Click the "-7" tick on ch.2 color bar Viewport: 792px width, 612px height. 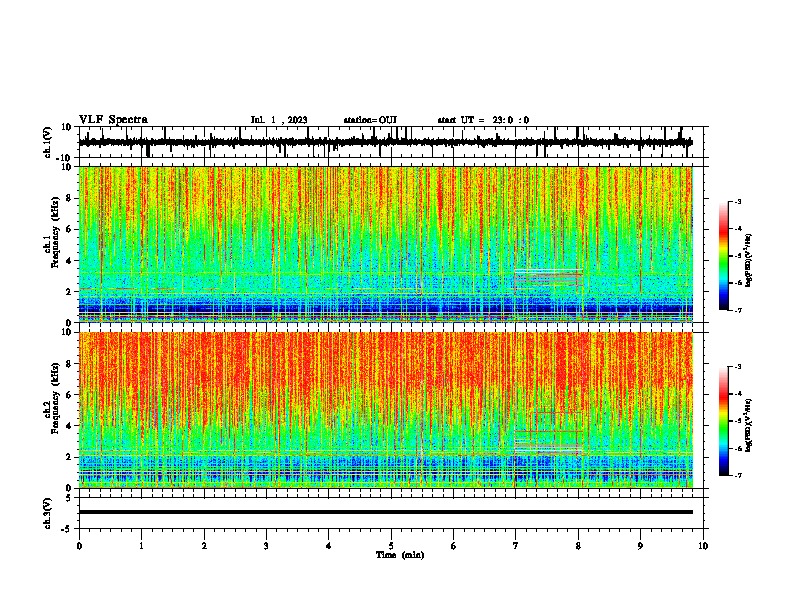[738, 475]
